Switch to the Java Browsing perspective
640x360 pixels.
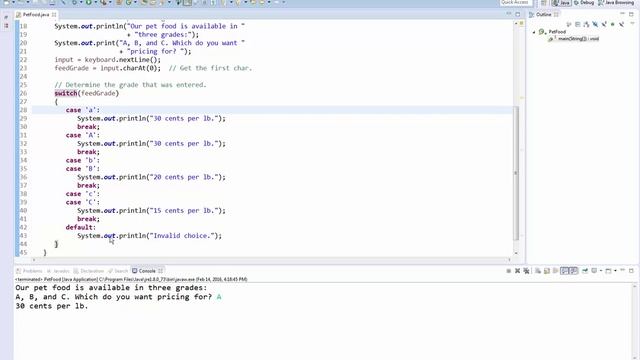(x=616, y=3)
